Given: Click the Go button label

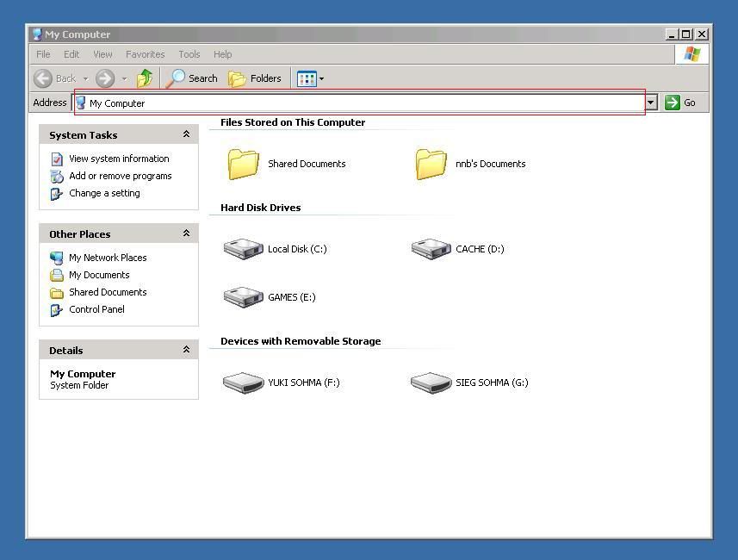Looking at the screenshot, I should pos(690,103).
